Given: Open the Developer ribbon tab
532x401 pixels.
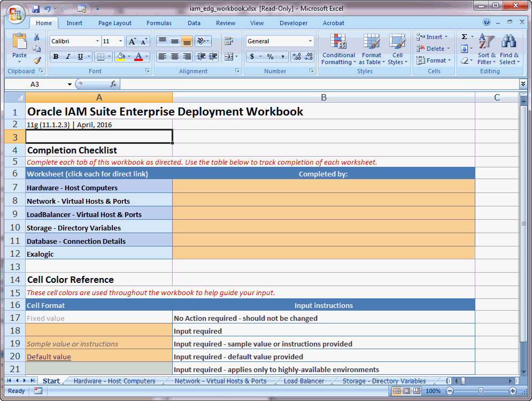Looking at the screenshot, I should (294, 23).
